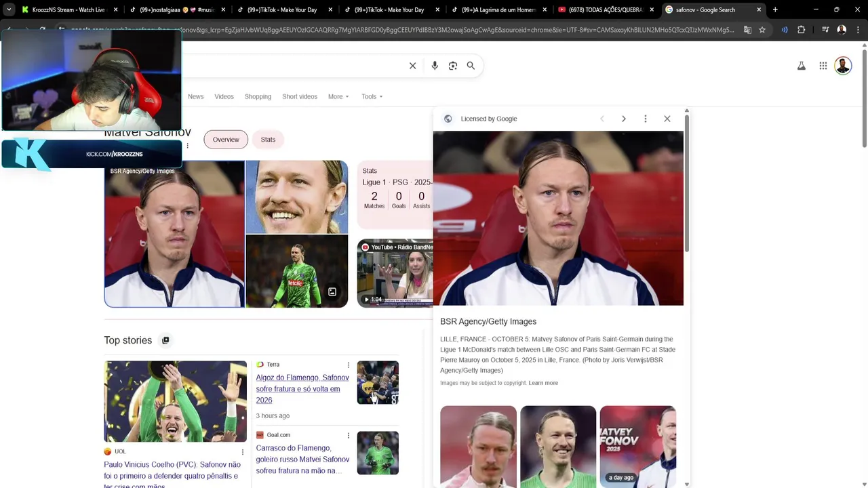Open new browser tab with plus
868x488 pixels.
click(775, 9)
